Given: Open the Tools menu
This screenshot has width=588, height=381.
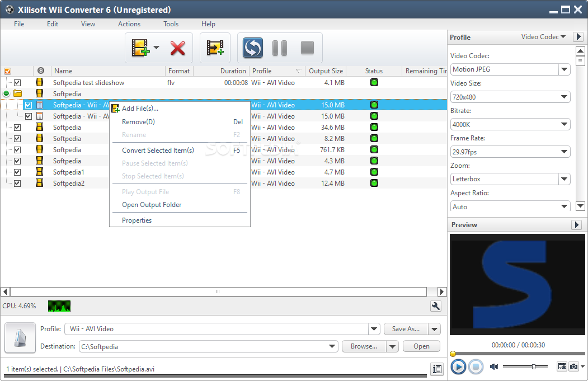Looking at the screenshot, I should (171, 24).
